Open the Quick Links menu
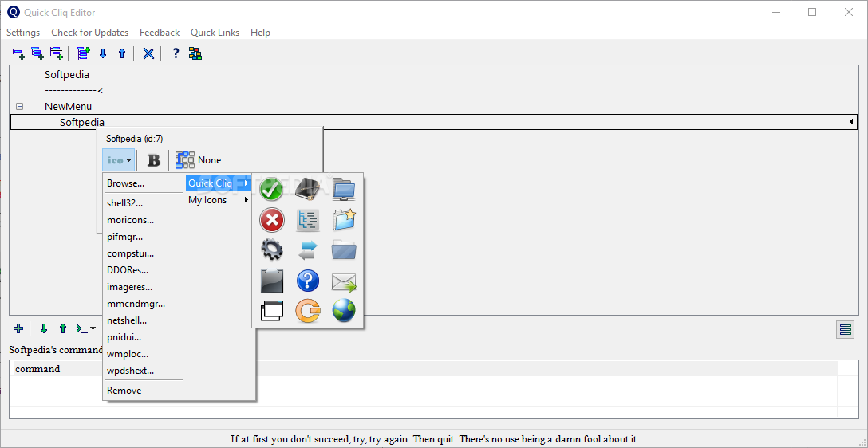The height and width of the screenshot is (448, 868). click(x=215, y=33)
